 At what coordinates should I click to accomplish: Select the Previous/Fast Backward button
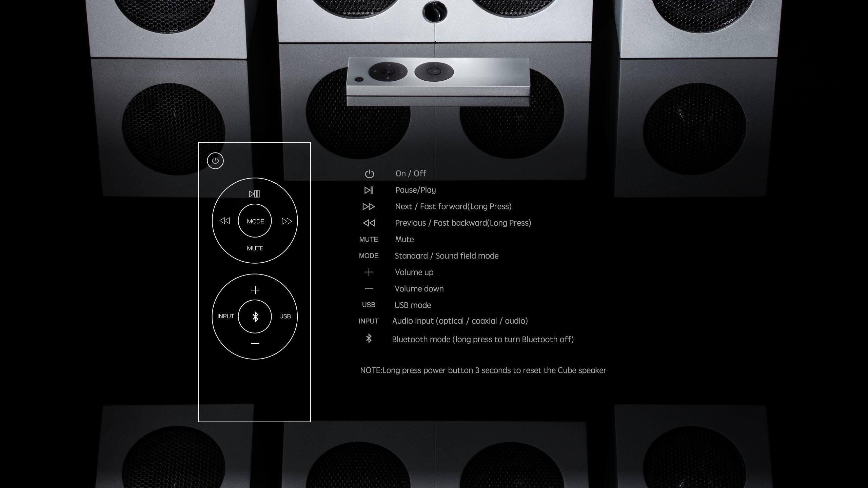[x=225, y=221]
